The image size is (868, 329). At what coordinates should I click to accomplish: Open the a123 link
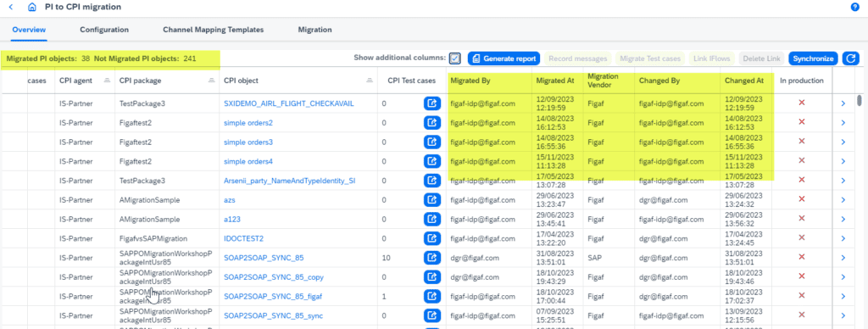click(x=232, y=220)
